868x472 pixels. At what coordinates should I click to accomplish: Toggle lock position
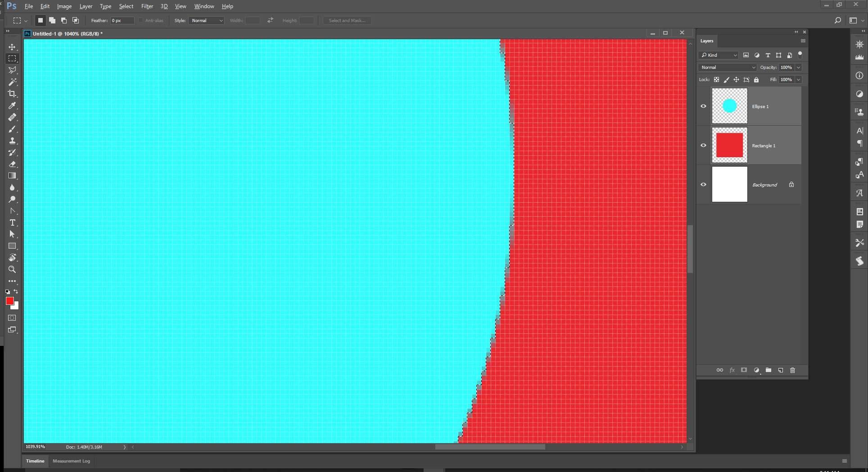tap(736, 80)
